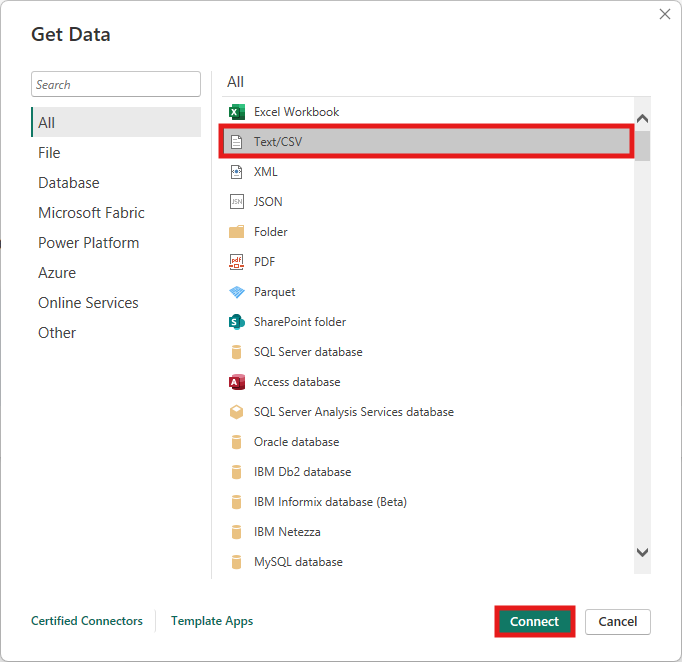The image size is (682, 662).
Task: Choose Excel Workbook from the list
Action: (x=296, y=112)
